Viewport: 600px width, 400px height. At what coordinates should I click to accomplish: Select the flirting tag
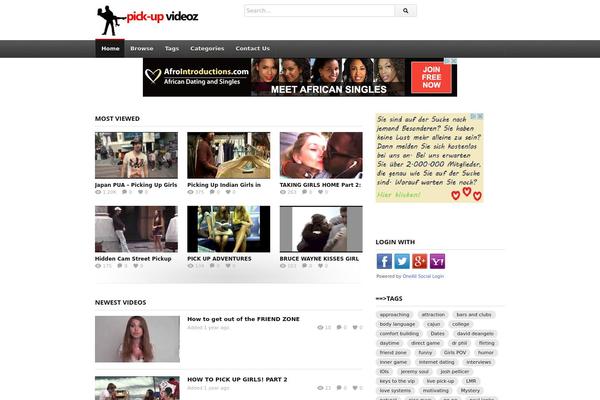[x=486, y=343]
